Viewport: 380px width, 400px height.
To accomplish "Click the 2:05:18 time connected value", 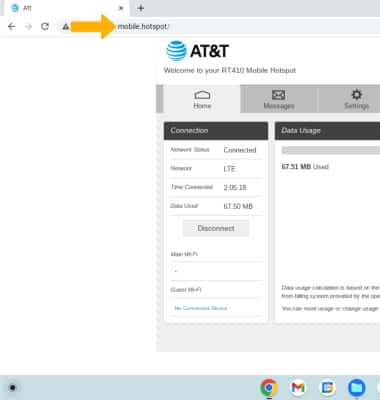I will pyautogui.click(x=235, y=187).
